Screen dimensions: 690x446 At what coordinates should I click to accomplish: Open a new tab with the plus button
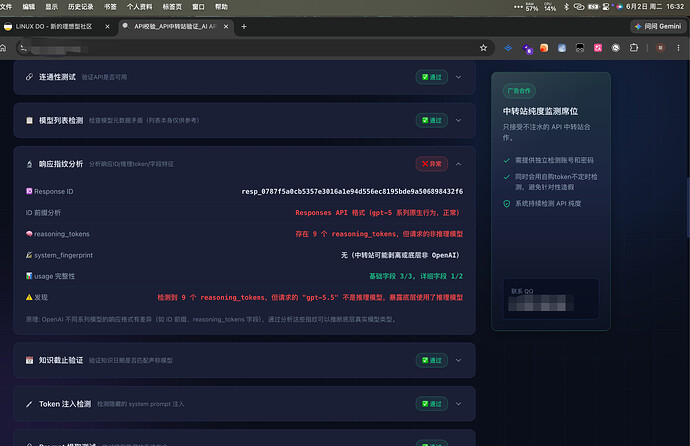pyautogui.click(x=244, y=26)
